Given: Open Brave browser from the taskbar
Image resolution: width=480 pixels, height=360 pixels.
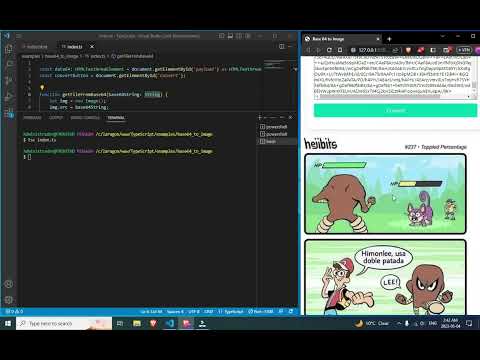Looking at the screenshot, I should [153, 323].
